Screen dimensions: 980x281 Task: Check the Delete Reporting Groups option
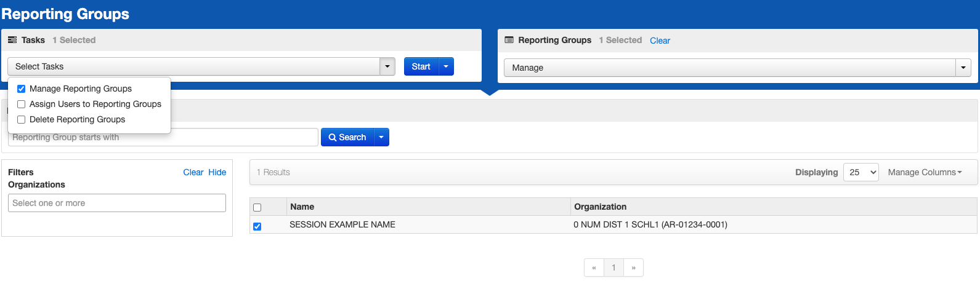tap(22, 119)
